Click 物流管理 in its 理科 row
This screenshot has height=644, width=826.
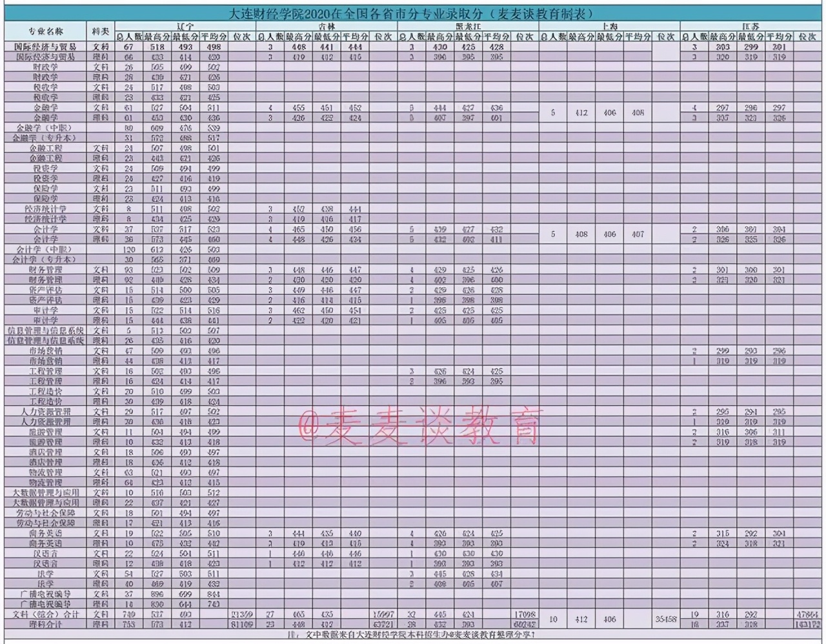click(x=46, y=483)
